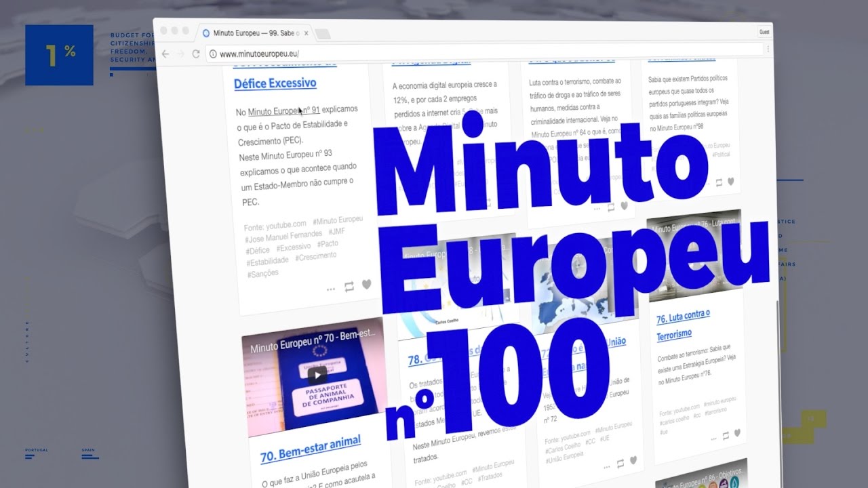Like the nº 64 terrorism and trafficking post
This screenshot has width=868, height=488.
pos(624,205)
